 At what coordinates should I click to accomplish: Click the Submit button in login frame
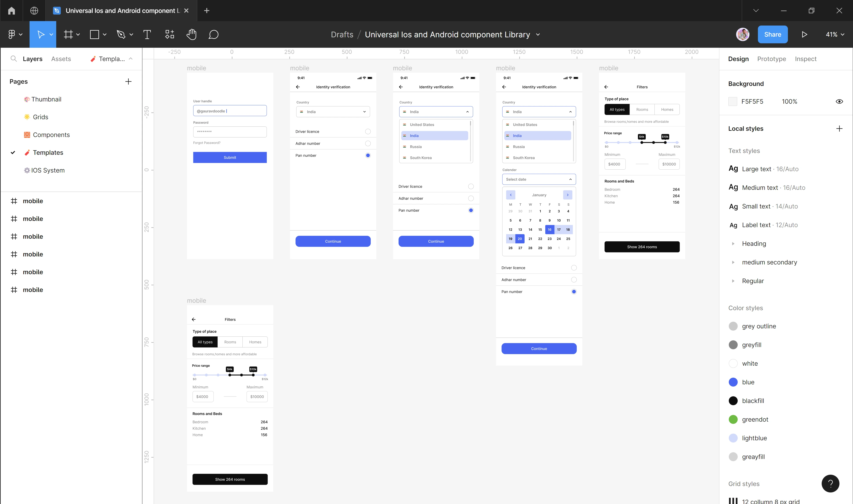230,158
